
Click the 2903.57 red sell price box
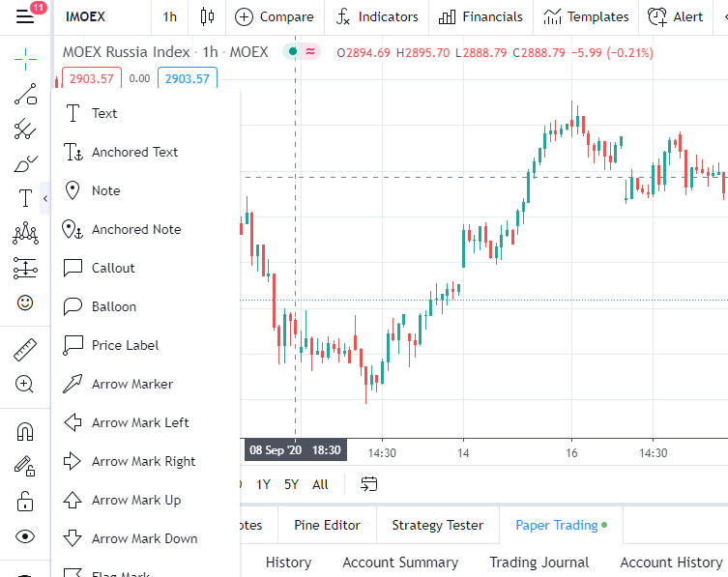(x=91, y=78)
